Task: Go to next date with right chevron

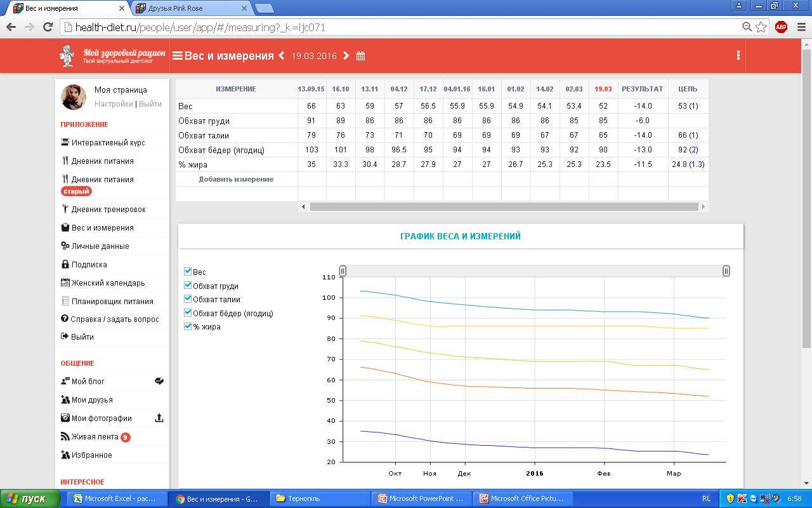Action: click(346, 56)
